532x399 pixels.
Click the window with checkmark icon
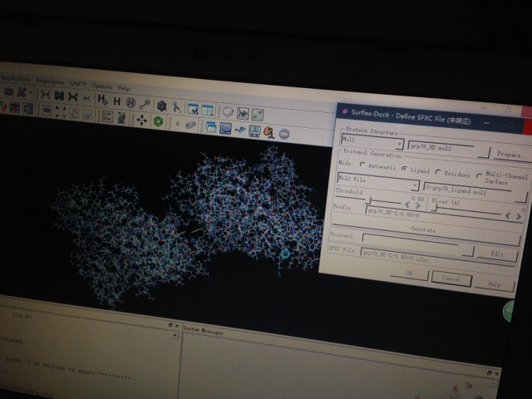193,109
